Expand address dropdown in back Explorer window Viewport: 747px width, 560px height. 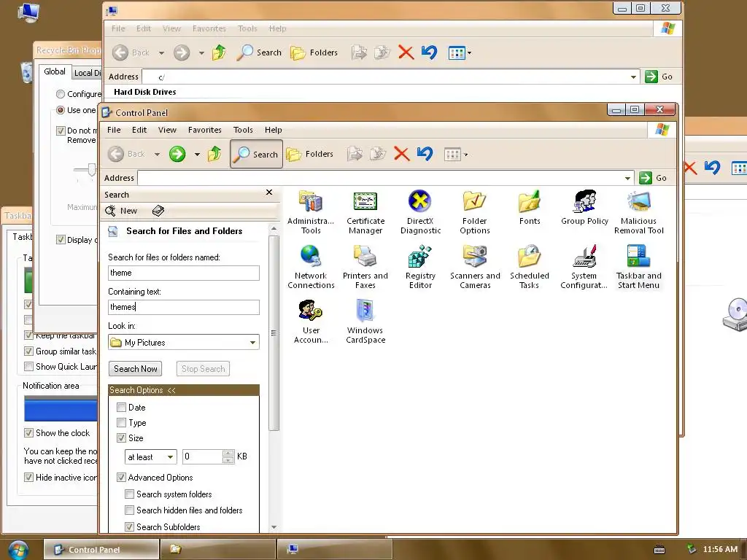click(633, 77)
